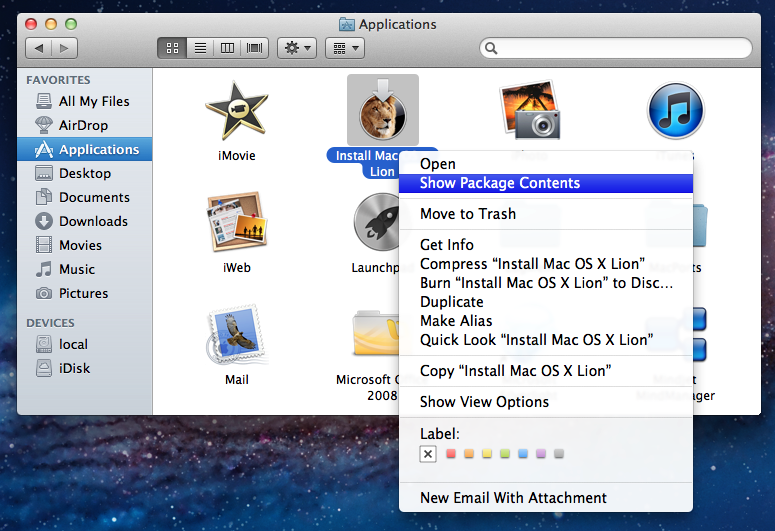The width and height of the screenshot is (775, 531).
Task: Open the Microsoft Office 2008 folder icon
Action: (376, 333)
